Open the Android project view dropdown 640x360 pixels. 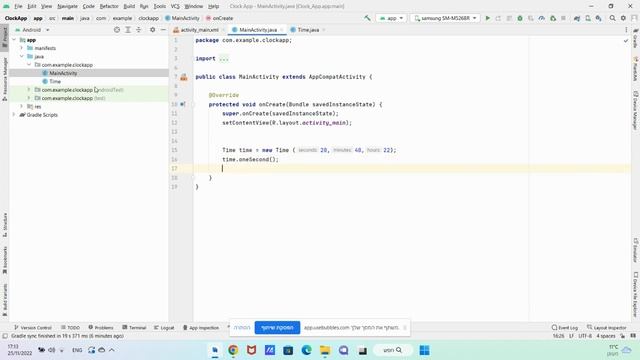32,30
